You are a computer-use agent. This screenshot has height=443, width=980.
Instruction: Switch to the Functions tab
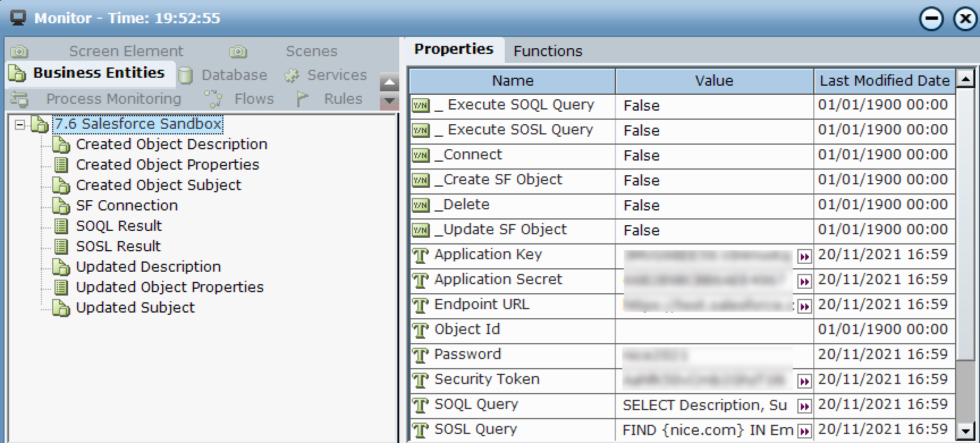(x=548, y=51)
